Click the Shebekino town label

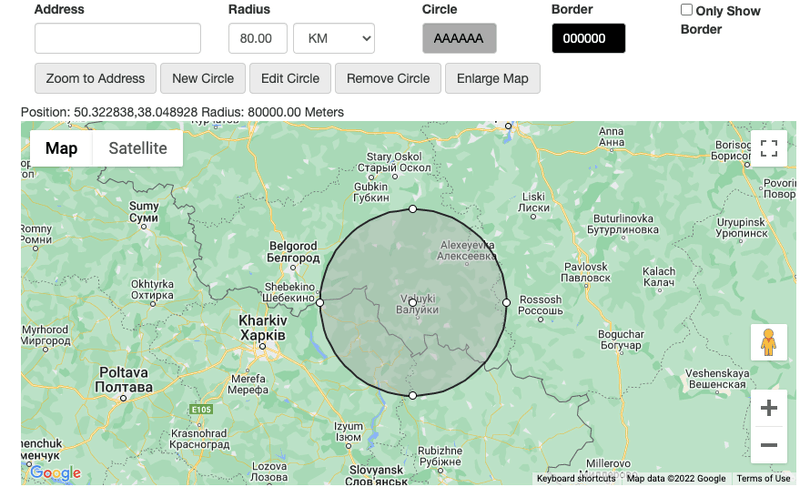pos(289,292)
